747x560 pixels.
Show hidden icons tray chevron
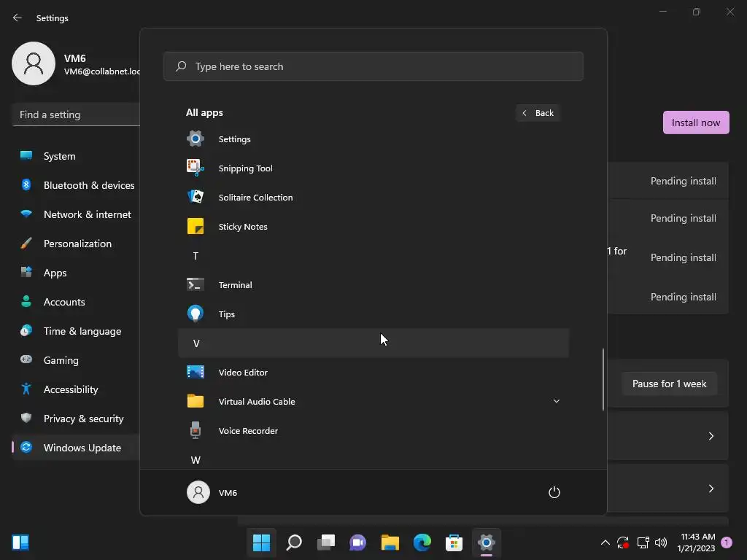605,542
